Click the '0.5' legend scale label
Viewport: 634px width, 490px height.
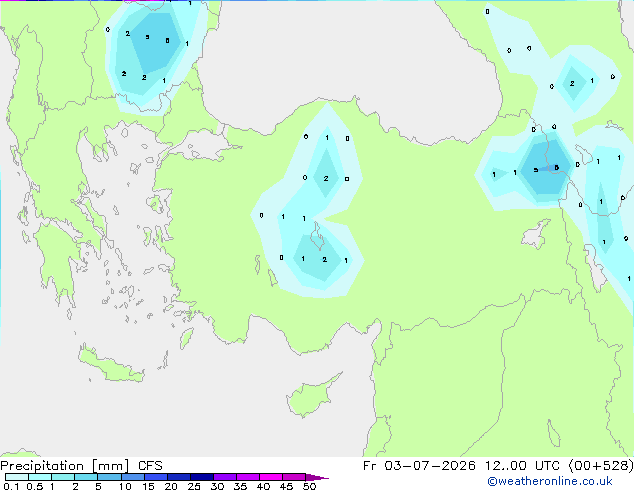click(x=34, y=486)
